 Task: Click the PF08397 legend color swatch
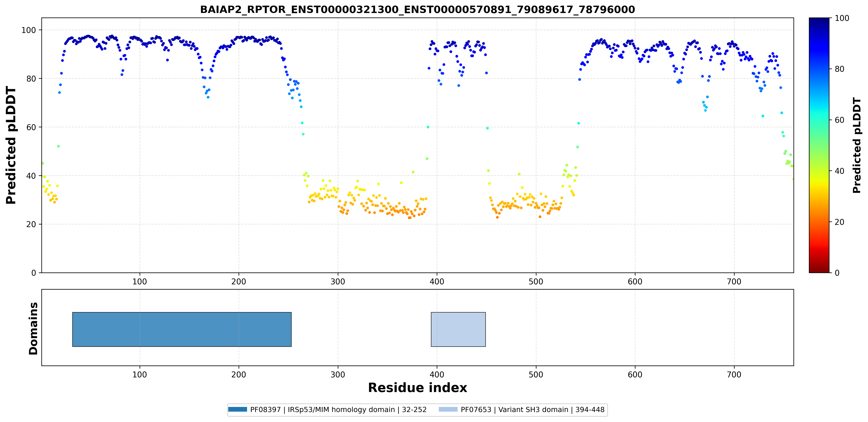237,410
